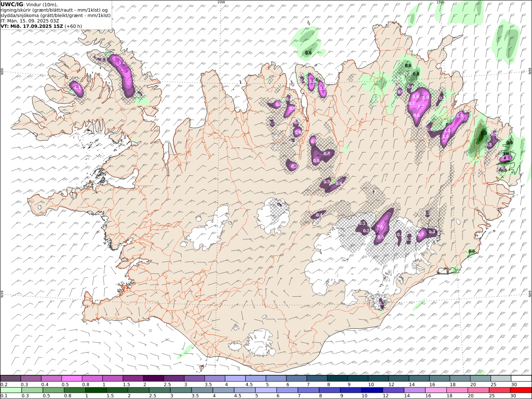Screen dimensions: 532x399
Task: Click the white 30 swatch ending the upper scale
Action: [x=521, y=379]
